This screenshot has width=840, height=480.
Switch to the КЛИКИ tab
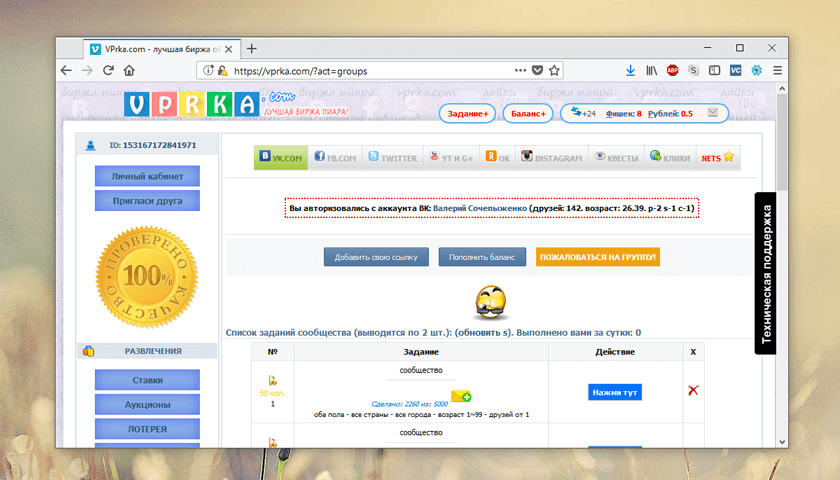click(x=670, y=158)
